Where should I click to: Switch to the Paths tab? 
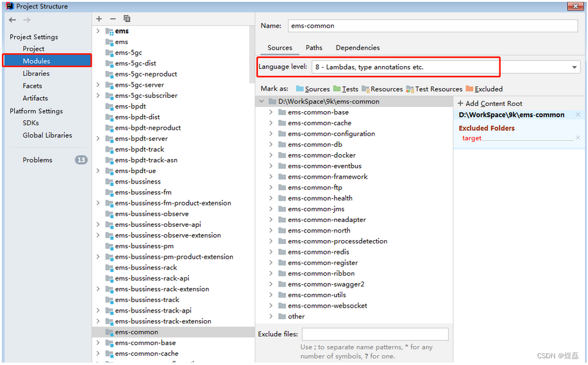tap(314, 48)
